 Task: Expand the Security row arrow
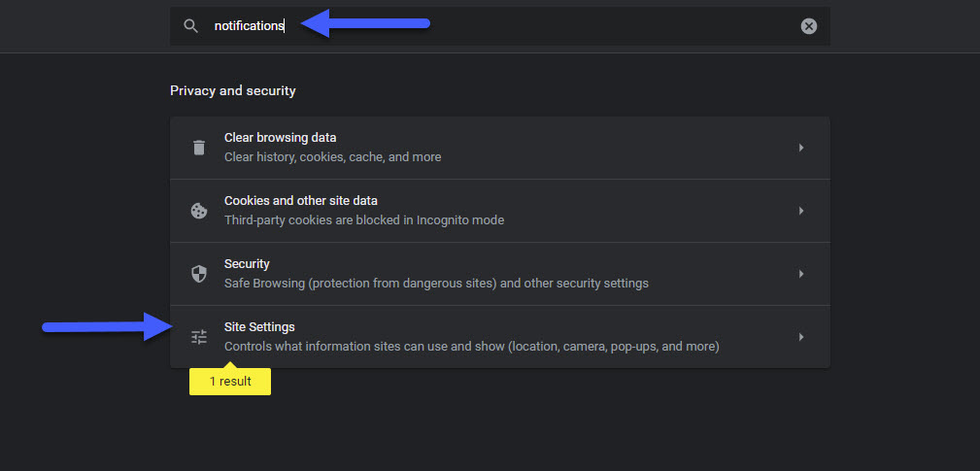point(800,274)
